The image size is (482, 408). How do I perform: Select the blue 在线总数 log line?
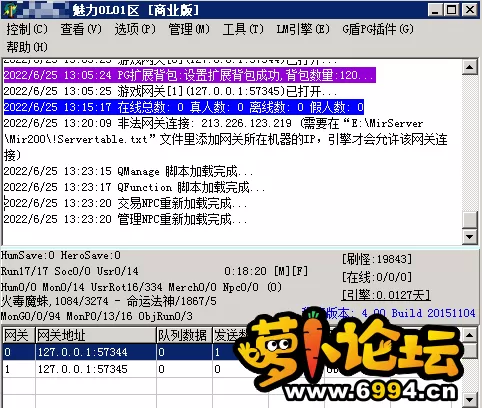pyautogui.click(x=184, y=107)
